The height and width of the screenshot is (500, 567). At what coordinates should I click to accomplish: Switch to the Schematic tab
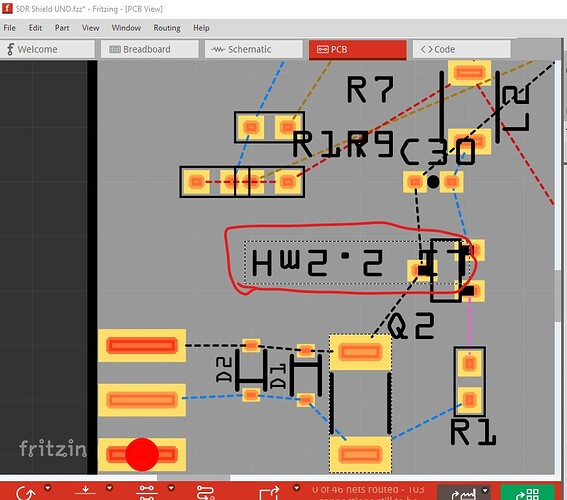pos(253,49)
